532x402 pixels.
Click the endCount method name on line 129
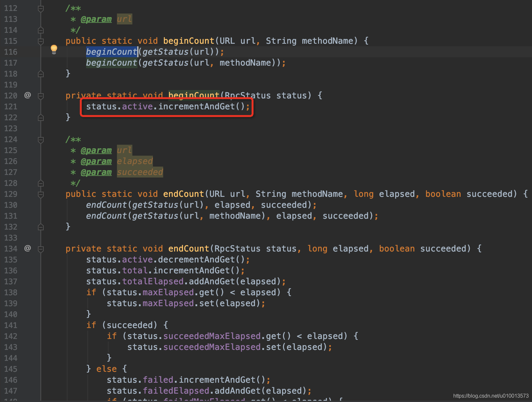tap(183, 194)
